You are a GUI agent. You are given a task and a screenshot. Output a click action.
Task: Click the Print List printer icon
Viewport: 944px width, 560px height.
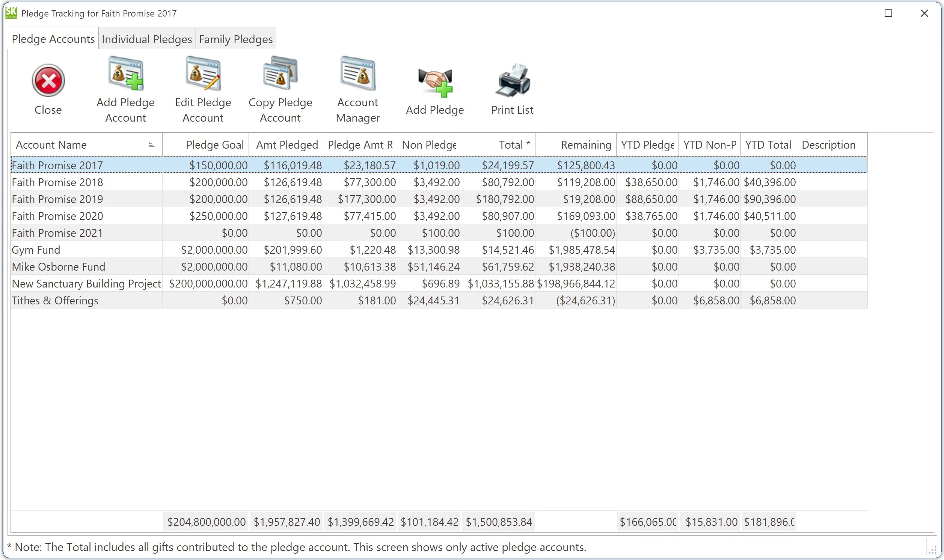[512, 80]
